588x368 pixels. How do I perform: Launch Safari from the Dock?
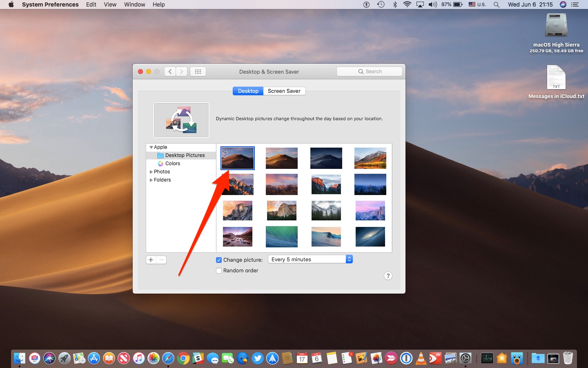[x=169, y=358]
